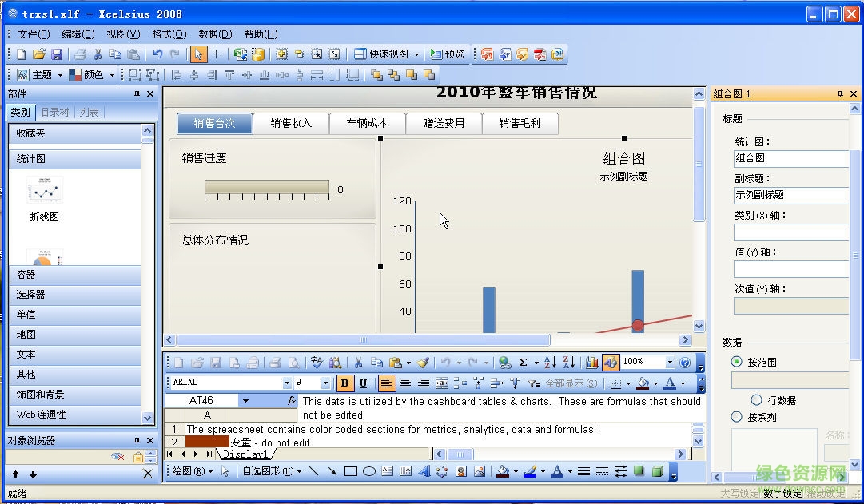The height and width of the screenshot is (504, 864).
Task: Select the 按范围 radio button
Action: click(x=735, y=361)
